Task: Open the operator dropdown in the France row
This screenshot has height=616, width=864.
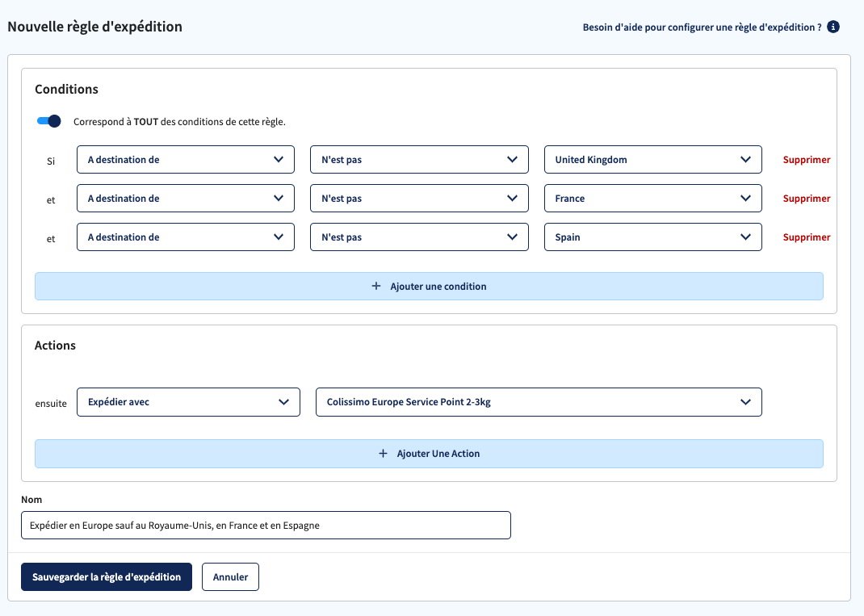Action: (419, 199)
